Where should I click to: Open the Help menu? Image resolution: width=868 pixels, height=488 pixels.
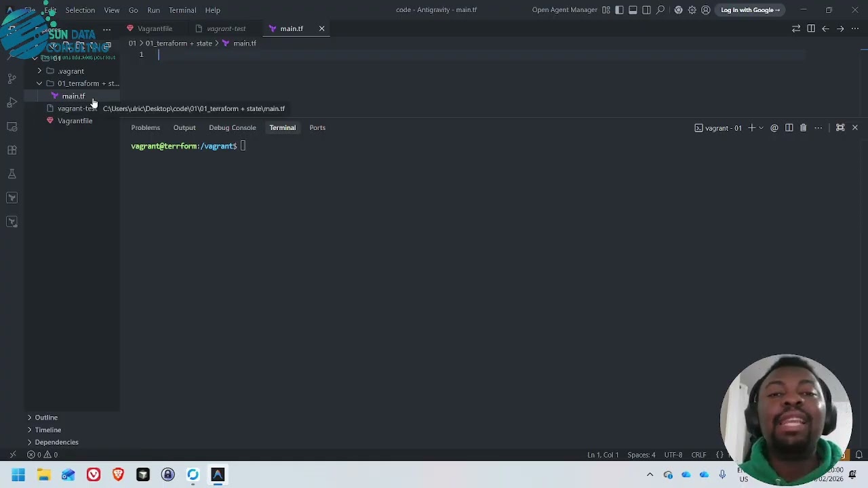pos(212,10)
